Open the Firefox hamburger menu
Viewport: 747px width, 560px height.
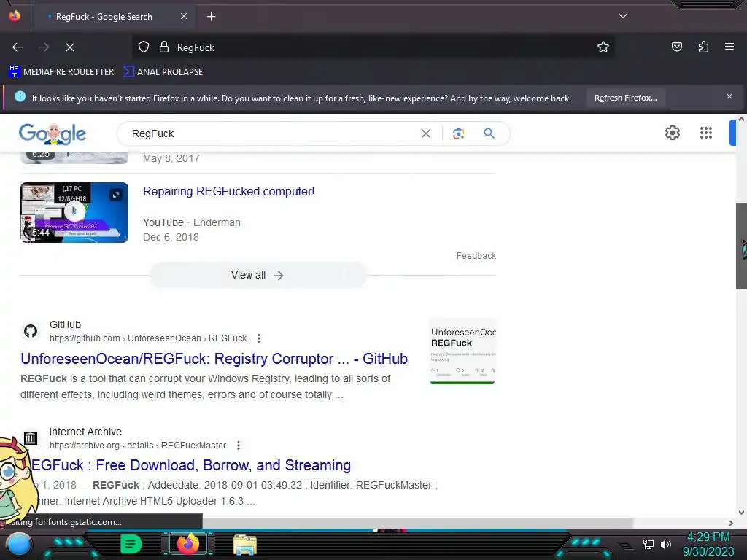(x=729, y=47)
